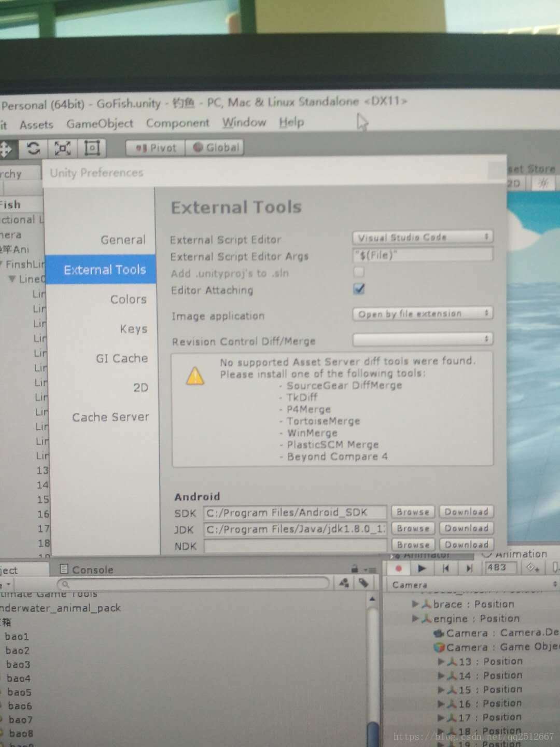Download the JDK

466,528
